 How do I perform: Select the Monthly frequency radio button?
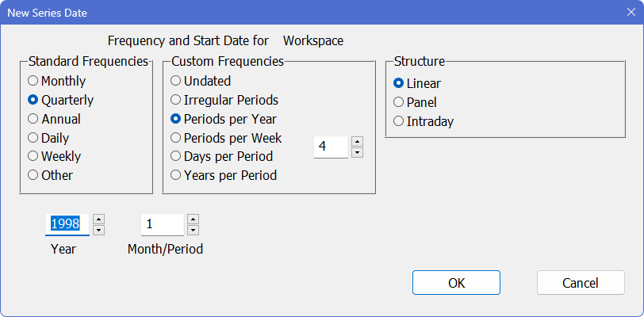(x=33, y=81)
